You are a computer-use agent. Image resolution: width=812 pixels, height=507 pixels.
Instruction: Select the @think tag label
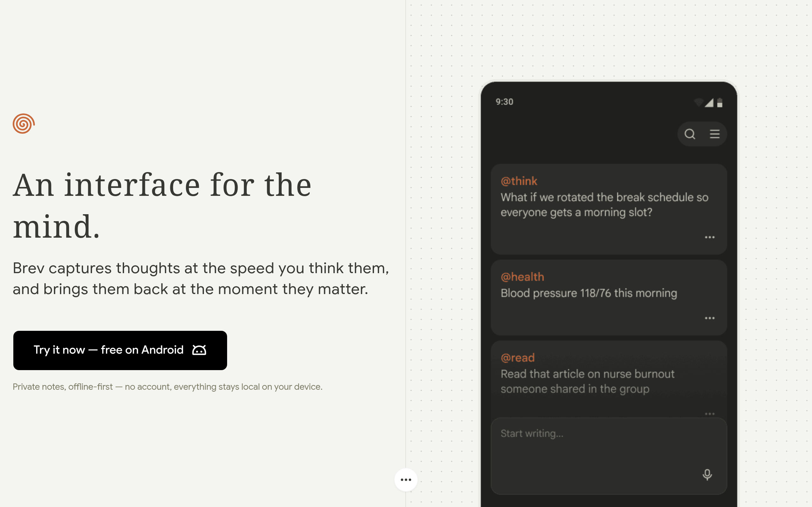click(x=519, y=181)
